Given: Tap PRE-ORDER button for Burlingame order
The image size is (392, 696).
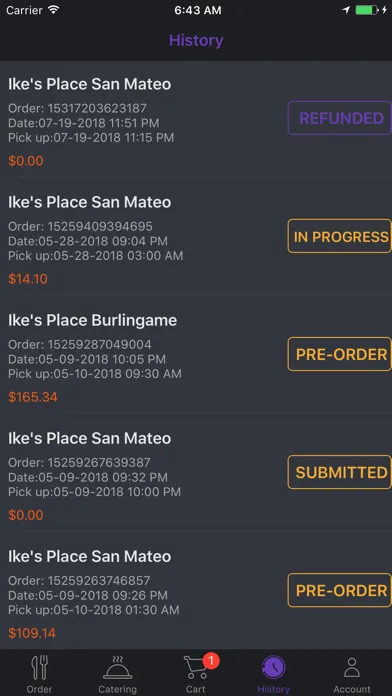Looking at the screenshot, I should (340, 354).
